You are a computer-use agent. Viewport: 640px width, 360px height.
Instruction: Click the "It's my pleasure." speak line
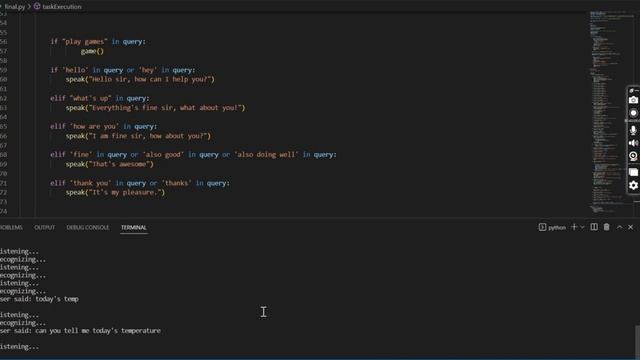pyautogui.click(x=116, y=192)
